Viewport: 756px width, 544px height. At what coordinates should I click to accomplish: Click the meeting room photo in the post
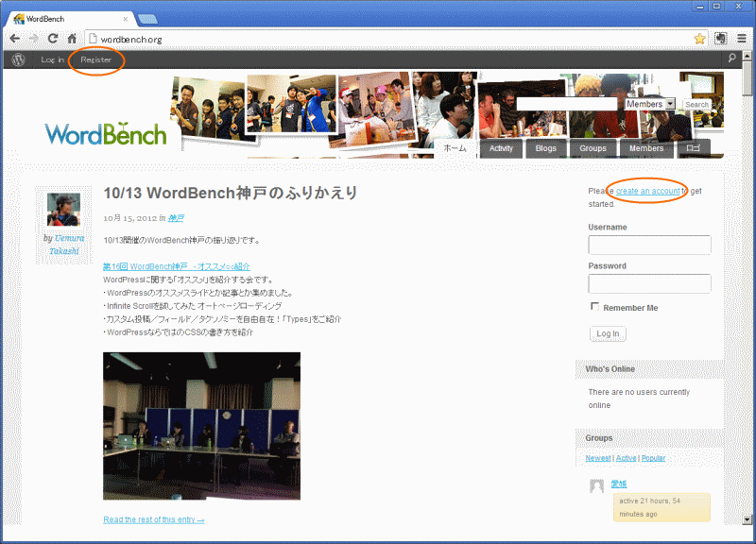(201, 426)
